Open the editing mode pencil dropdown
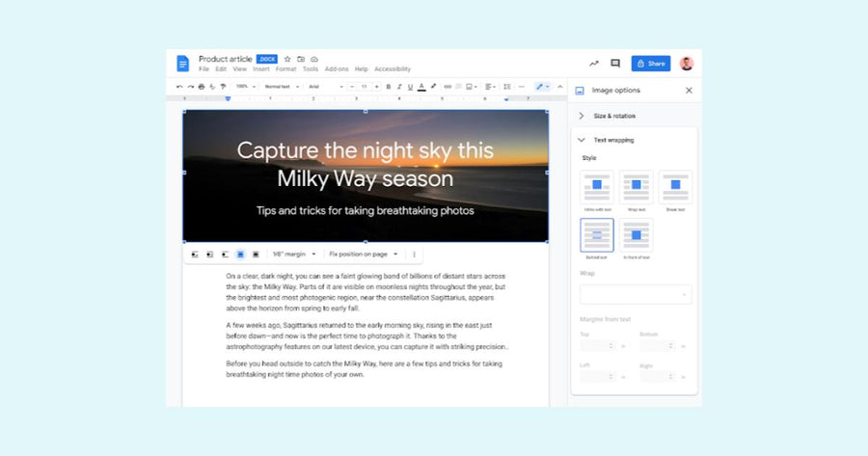This screenshot has height=456, width=868. point(542,87)
